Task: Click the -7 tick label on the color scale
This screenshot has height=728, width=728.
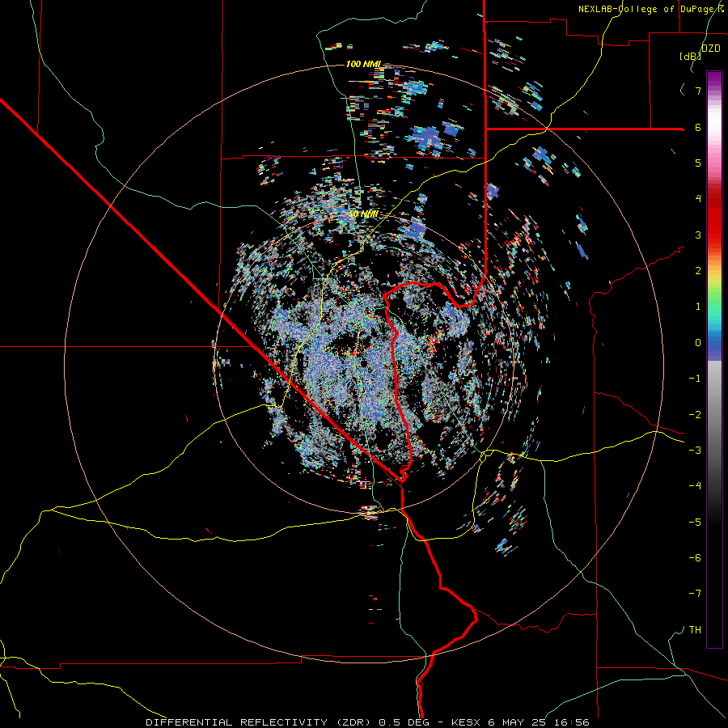Action: click(x=695, y=594)
